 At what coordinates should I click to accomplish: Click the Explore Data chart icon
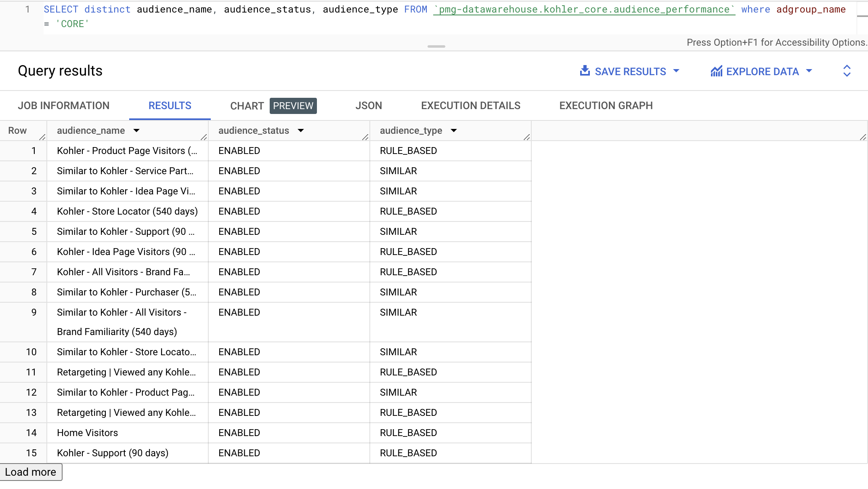click(x=716, y=72)
